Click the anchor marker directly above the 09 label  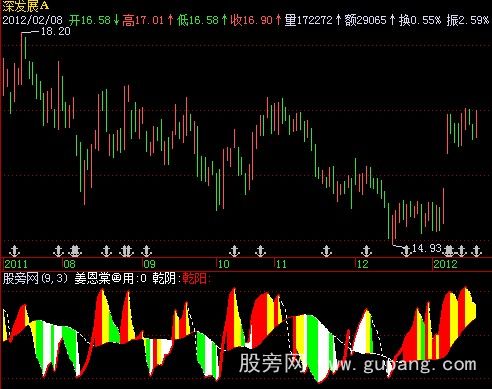(x=146, y=251)
